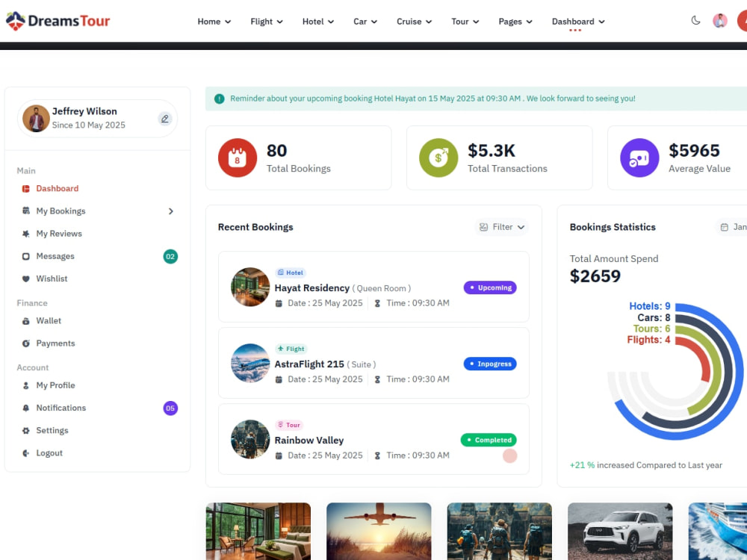
Task: Open the Hotel dropdown menu
Action: [x=317, y=22]
